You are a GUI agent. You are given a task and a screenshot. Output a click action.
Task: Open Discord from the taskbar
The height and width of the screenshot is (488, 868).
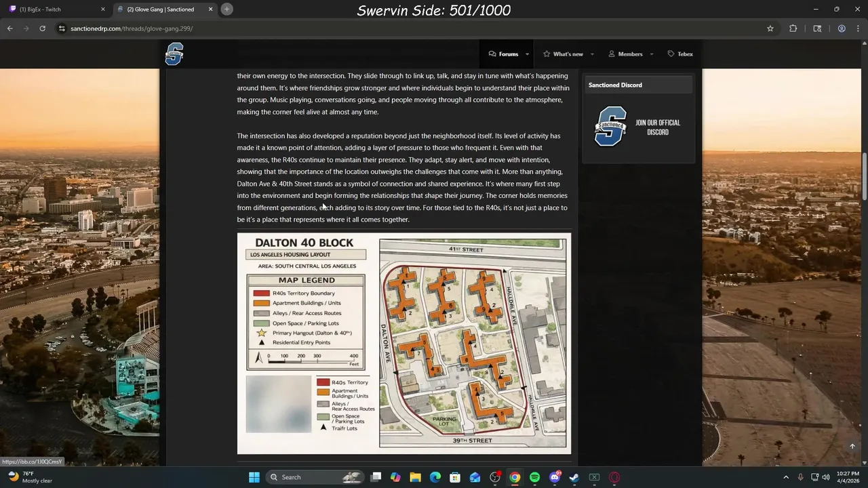point(555,477)
